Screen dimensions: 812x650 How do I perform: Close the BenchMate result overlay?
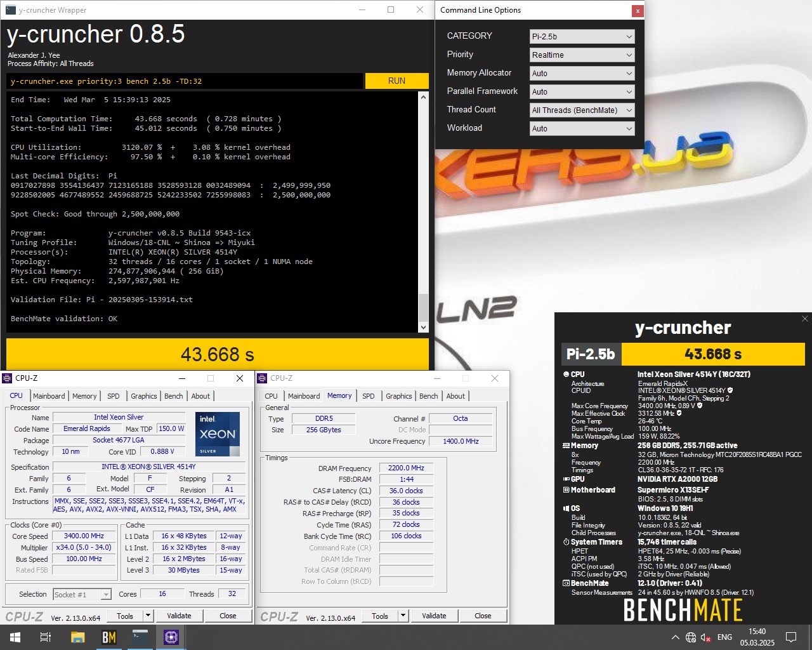(804, 319)
